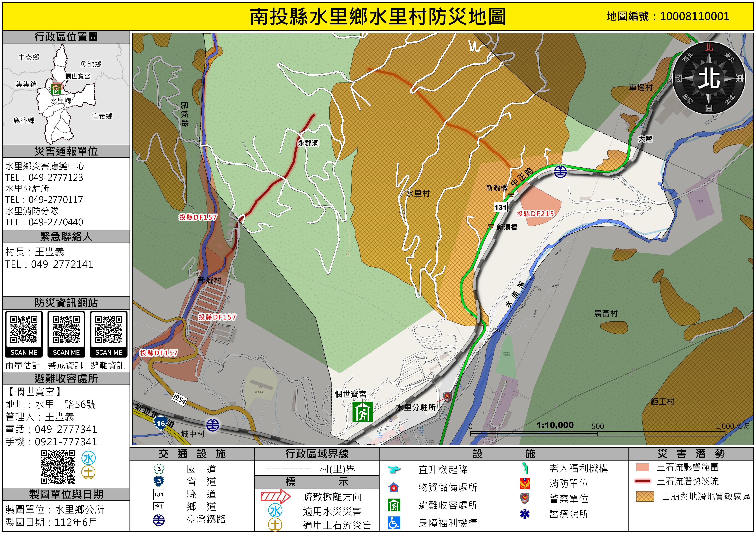This screenshot has height=534, width=756.
Task: Click the 投縣DF215 debris flow label
Action: pos(535,214)
